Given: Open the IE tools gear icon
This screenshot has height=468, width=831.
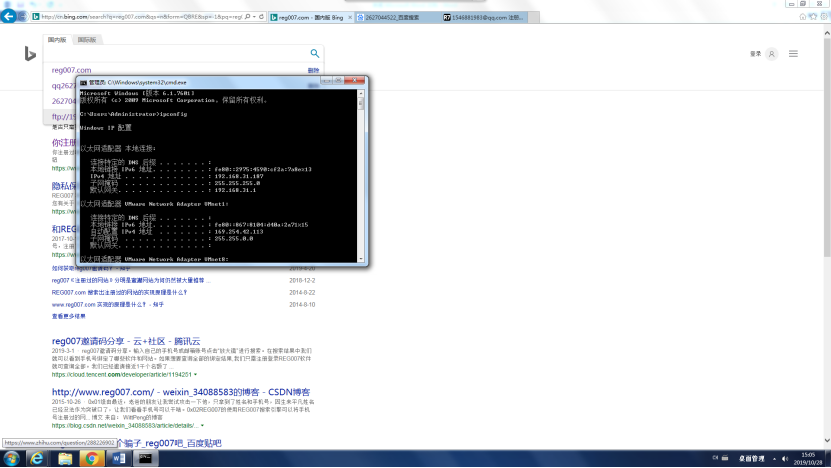Looking at the screenshot, I should [x=824, y=17].
